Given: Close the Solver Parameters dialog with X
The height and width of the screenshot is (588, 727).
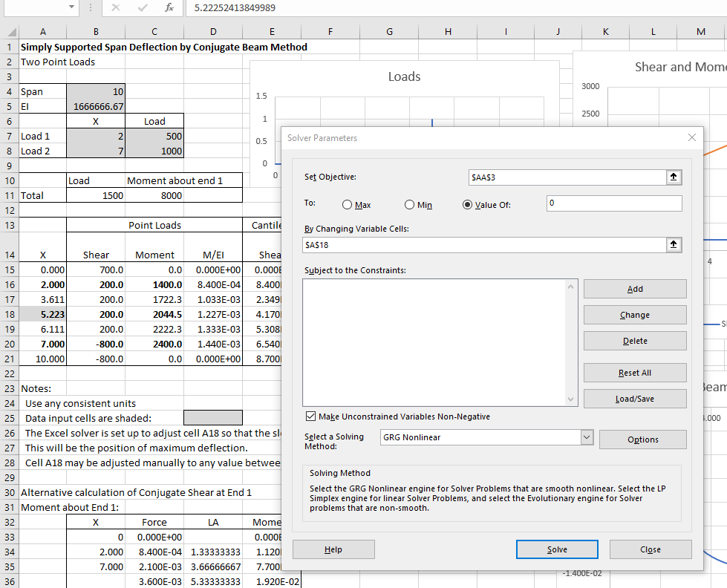Looking at the screenshot, I should point(692,137).
